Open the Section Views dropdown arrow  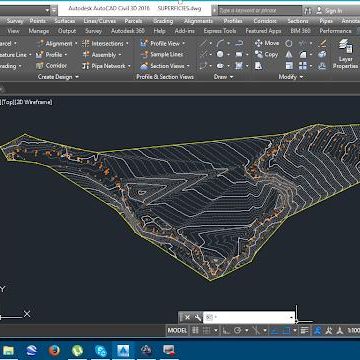click(x=188, y=66)
